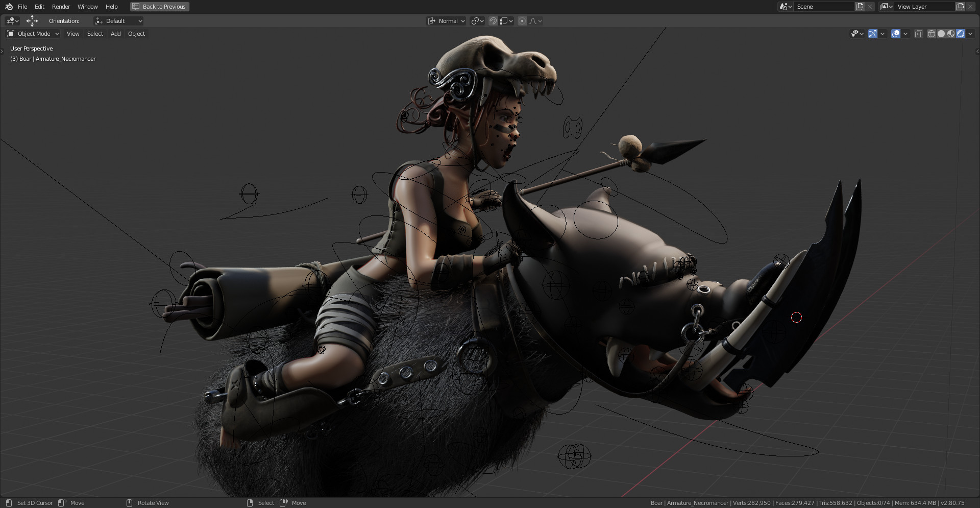Switch to solid shading
This screenshot has height=508, width=980.
point(941,34)
